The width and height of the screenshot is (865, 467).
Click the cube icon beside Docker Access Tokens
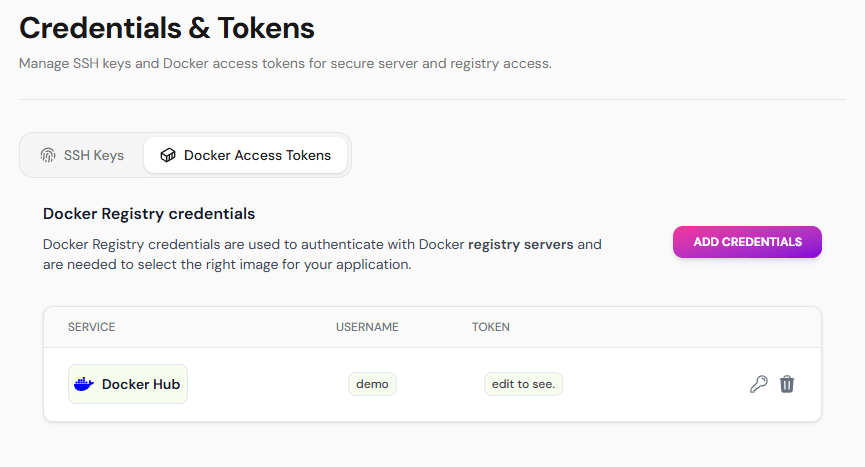click(x=168, y=155)
